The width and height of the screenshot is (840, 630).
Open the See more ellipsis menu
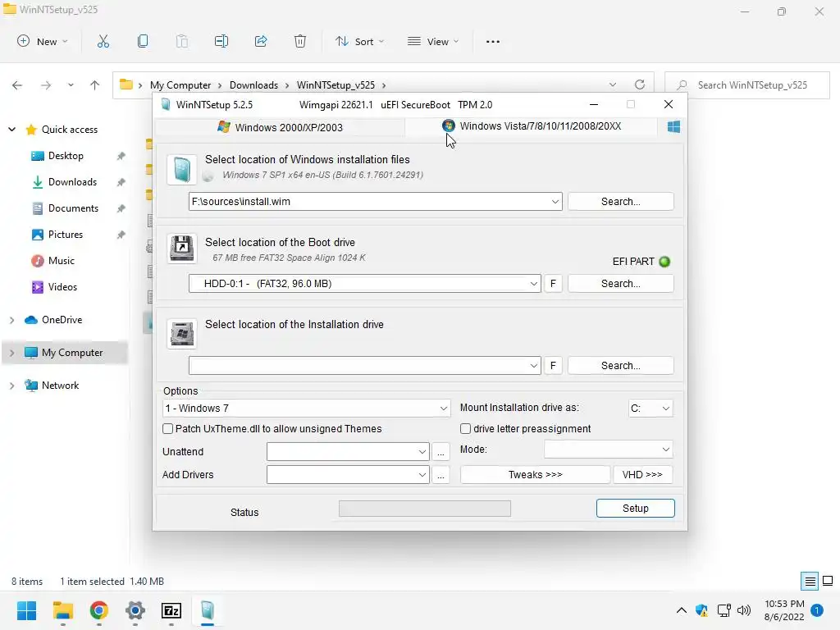coord(493,41)
